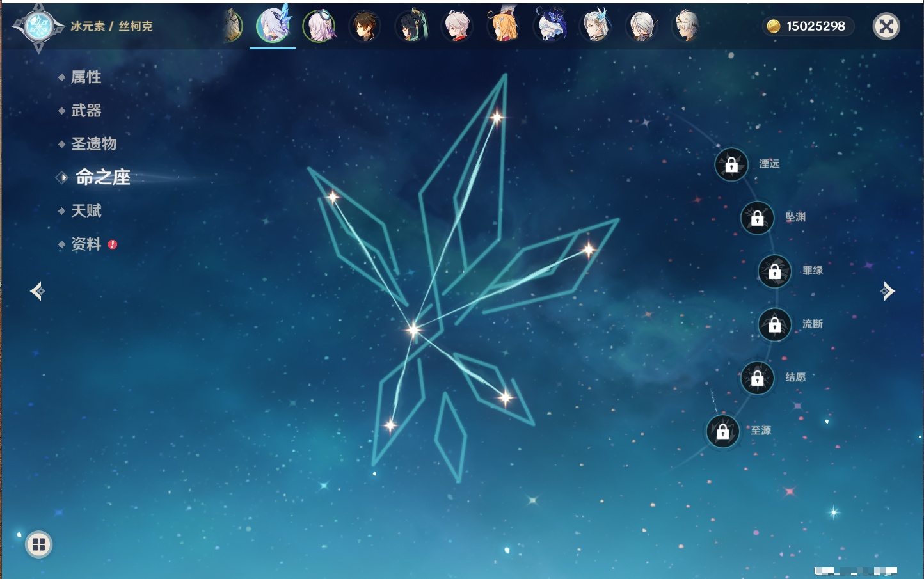Image resolution: width=924 pixels, height=579 pixels.
Task: Choose the dark-haired character with teal ponytail
Action: click(x=411, y=26)
